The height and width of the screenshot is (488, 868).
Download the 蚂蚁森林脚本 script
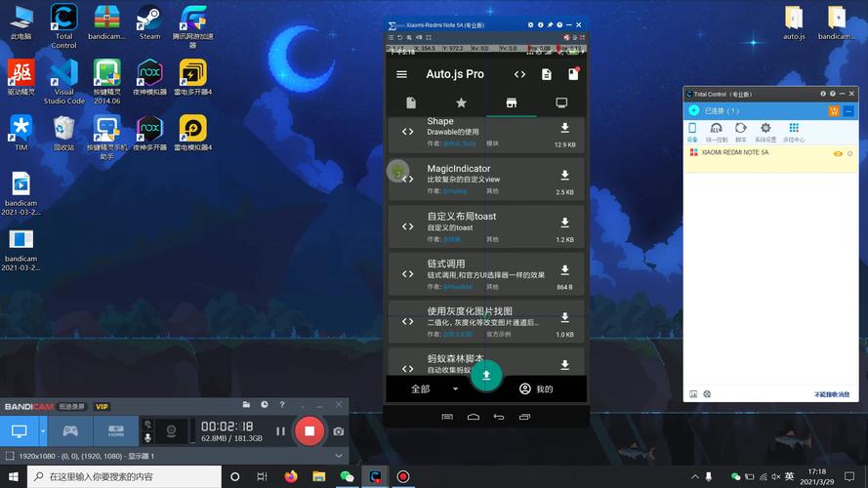(x=564, y=365)
